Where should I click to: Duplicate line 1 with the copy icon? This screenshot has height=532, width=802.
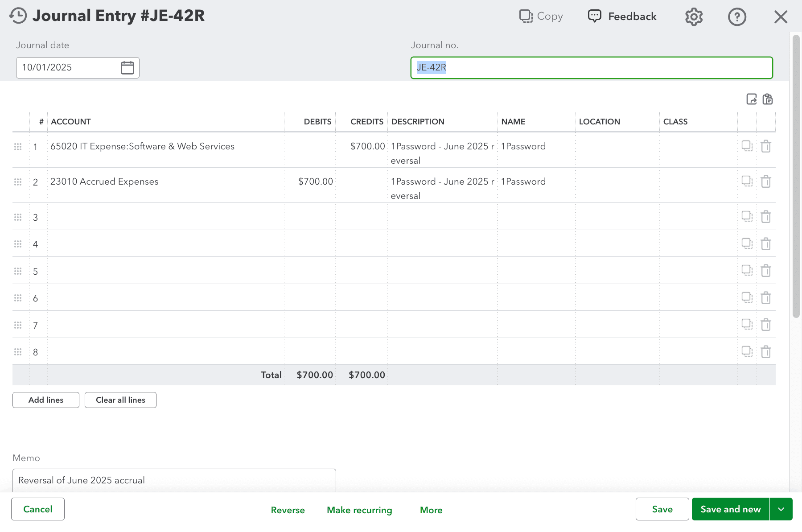point(747,146)
